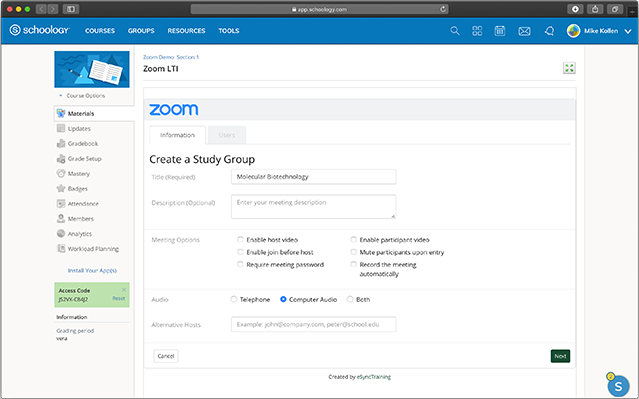Image resolution: width=639 pixels, height=399 pixels.
Task: Click the browser share icon
Action: coord(595,9)
